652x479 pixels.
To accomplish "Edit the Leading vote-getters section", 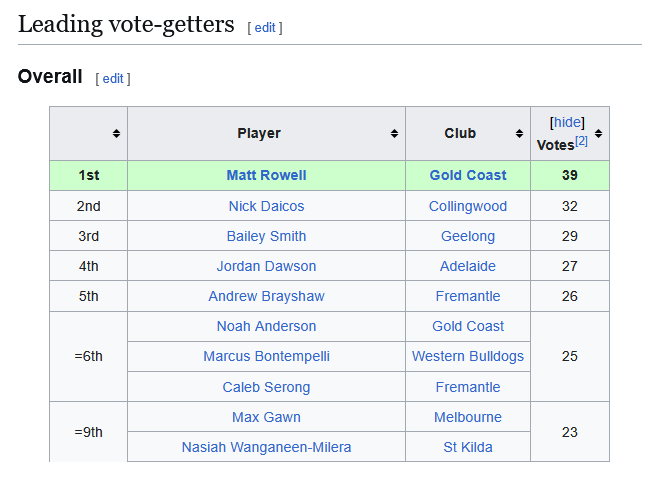I will click(265, 28).
